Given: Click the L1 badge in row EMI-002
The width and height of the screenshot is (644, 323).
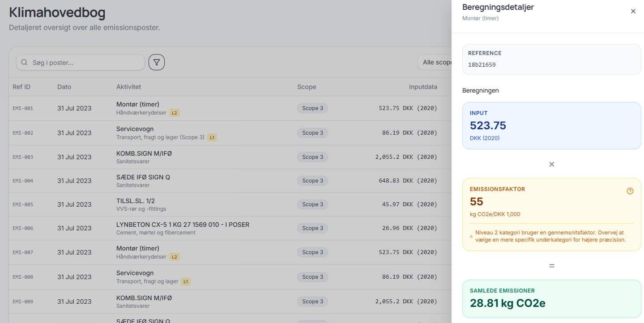Looking at the screenshot, I should (213, 137).
